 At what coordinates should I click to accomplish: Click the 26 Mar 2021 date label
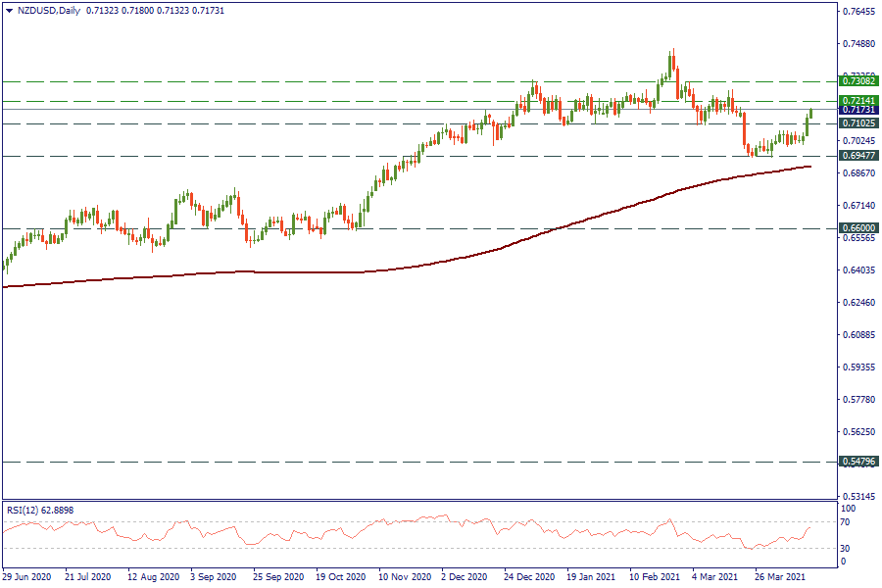tap(783, 578)
